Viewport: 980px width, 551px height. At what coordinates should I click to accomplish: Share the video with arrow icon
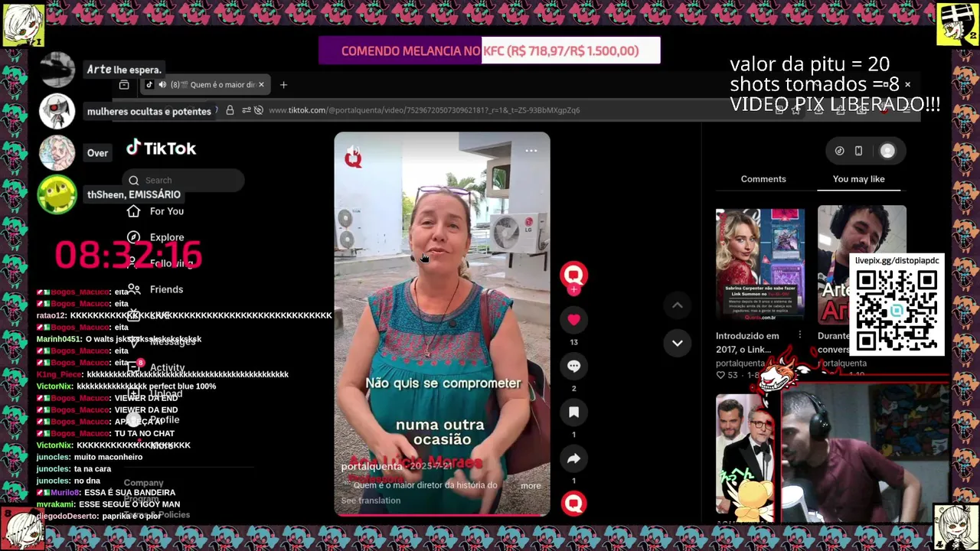coord(573,458)
